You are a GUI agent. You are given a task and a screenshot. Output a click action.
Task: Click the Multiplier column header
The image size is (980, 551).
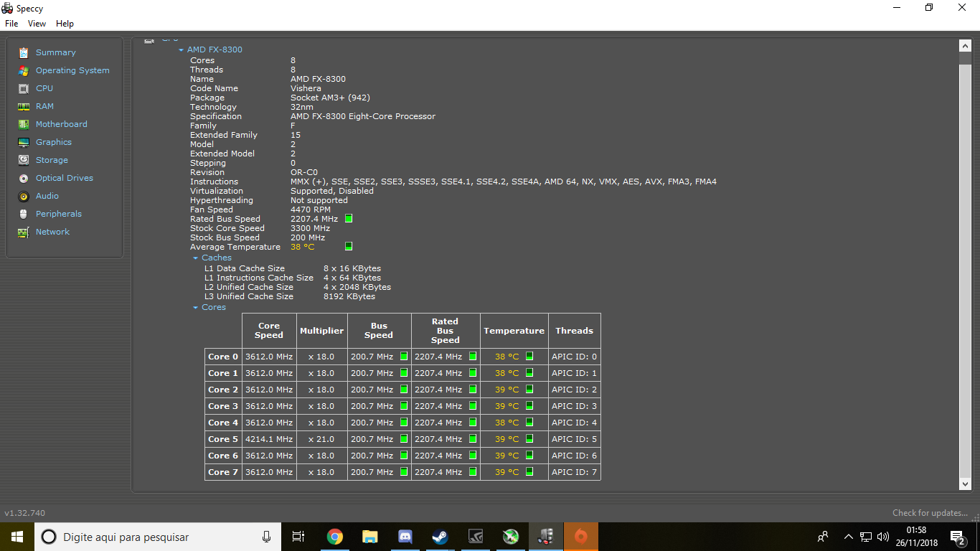(321, 331)
